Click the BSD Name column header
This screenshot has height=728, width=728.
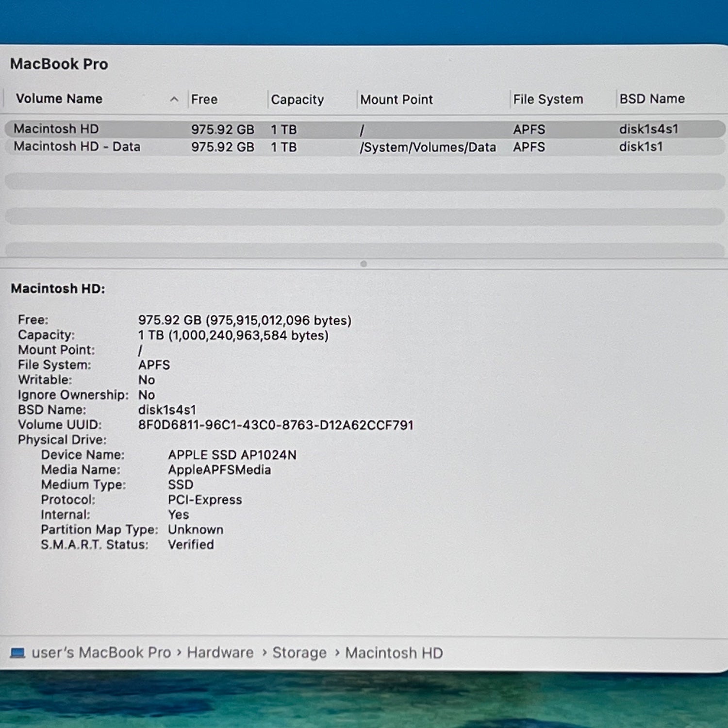pyautogui.click(x=652, y=99)
